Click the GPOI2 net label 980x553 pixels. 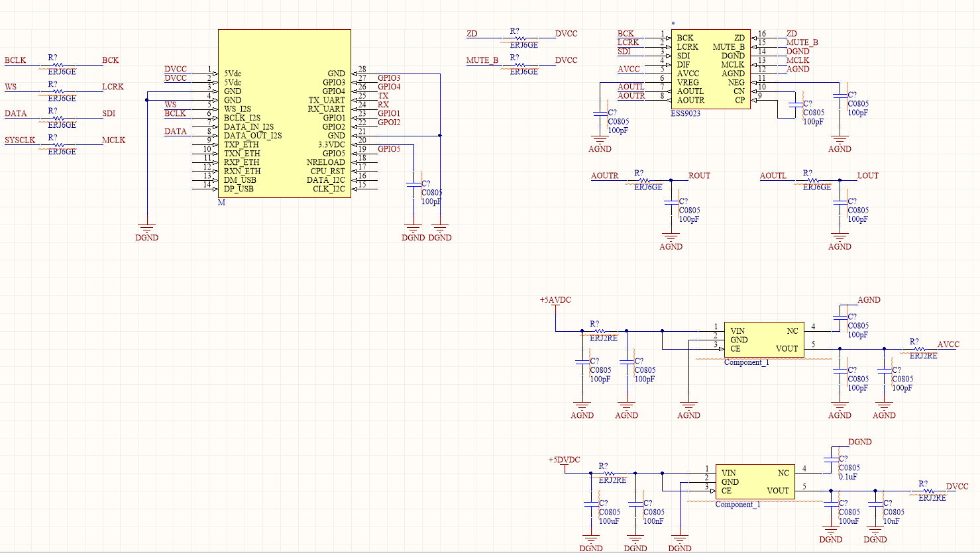click(x=389, y=123)
